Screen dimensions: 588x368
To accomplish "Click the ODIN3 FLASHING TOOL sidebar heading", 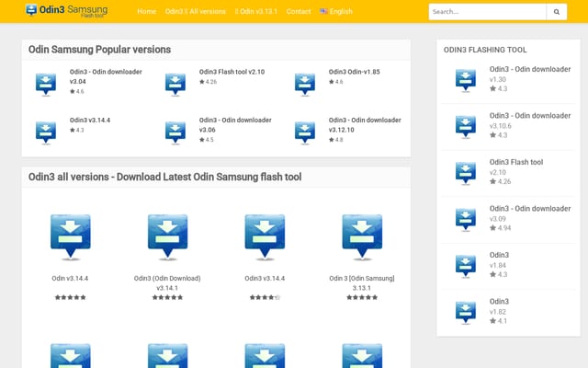I will coord(485,50).
